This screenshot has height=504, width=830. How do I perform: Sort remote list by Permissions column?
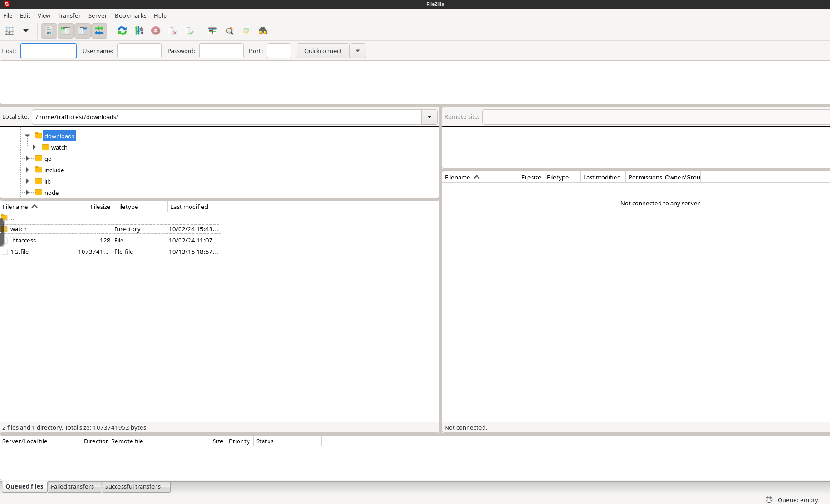[x=644, y=177]
